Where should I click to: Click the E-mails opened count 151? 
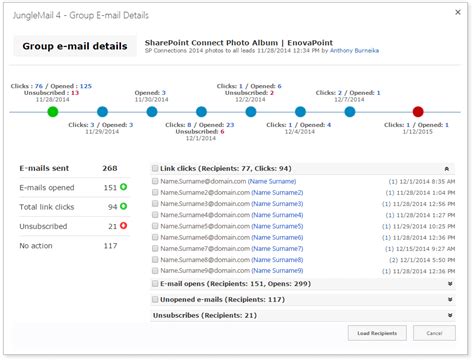[110, 188]
